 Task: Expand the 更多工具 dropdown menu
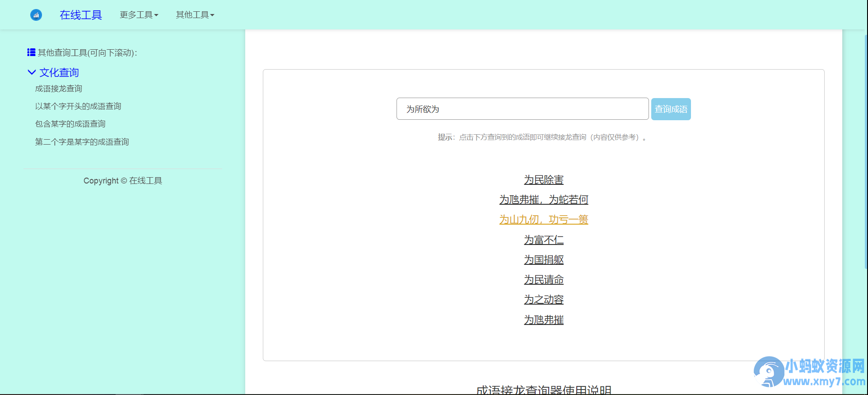pos(139,15)
